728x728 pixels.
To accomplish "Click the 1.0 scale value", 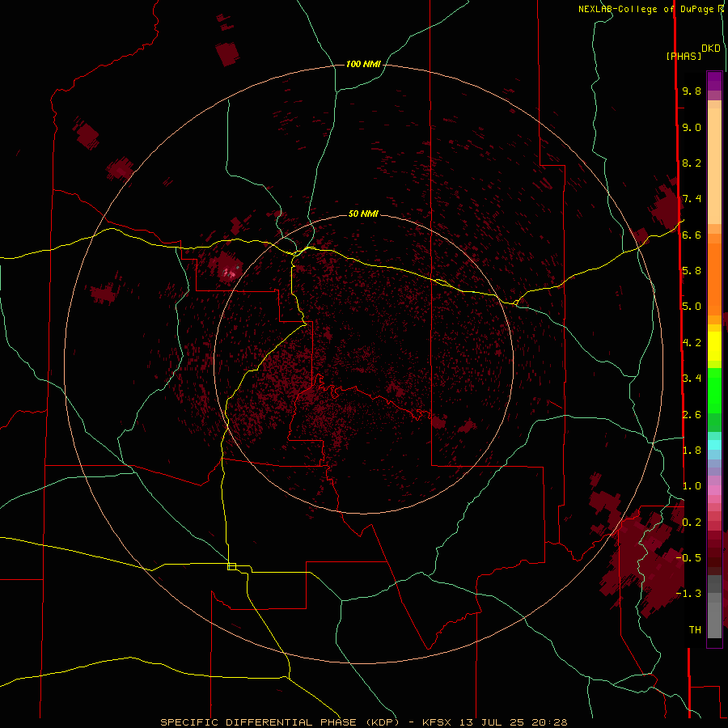I will point(692,485).
